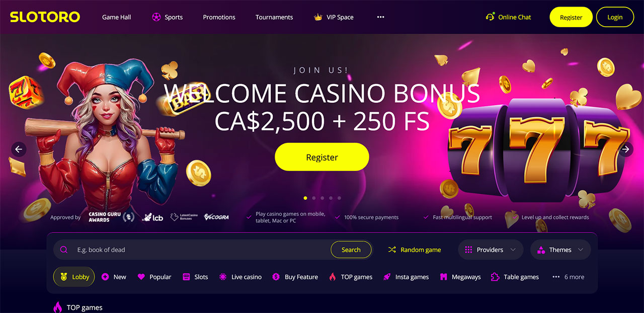Jump to the last carousel dot

point(339,198)
